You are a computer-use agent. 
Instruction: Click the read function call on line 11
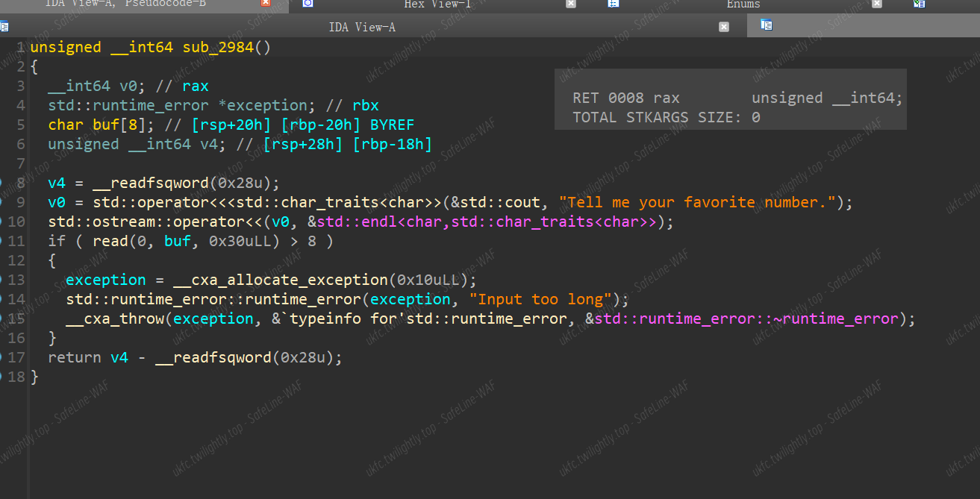coord(110,241)
